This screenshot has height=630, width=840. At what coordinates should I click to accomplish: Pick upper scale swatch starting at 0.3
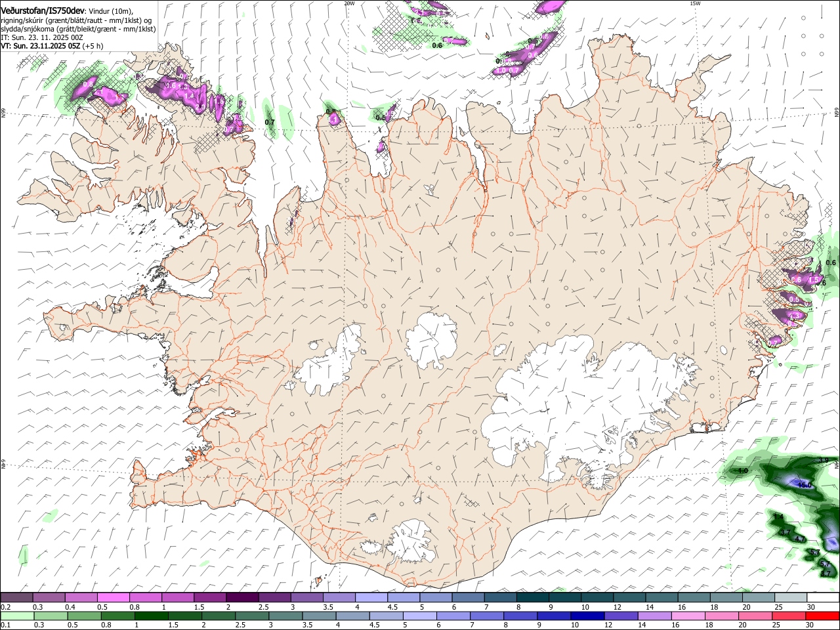[x=49, y=598]
